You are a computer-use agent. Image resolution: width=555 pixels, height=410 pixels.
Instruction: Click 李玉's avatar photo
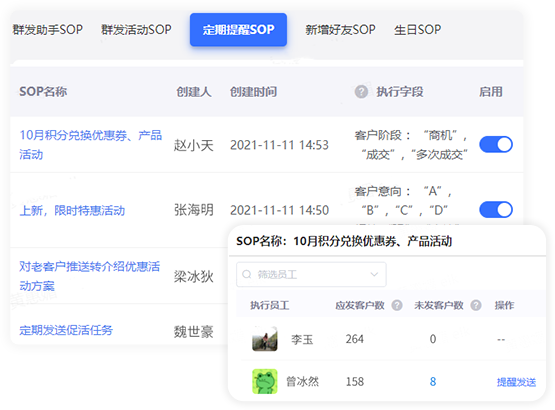point(265,339)
